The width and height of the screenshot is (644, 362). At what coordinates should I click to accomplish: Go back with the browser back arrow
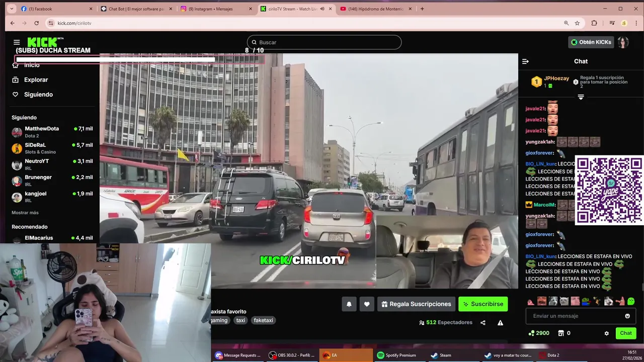pos(13,23)
